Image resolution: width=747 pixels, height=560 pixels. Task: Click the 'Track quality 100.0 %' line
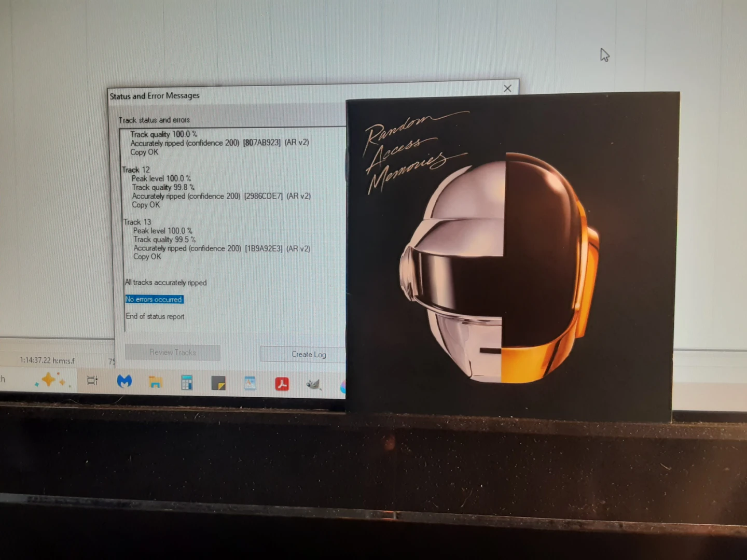pos(164,134)
